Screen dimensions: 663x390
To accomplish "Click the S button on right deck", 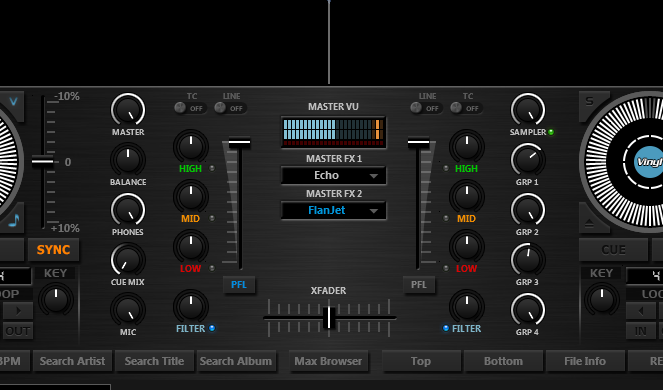I will pyautogui.click(x=591, y=102).
